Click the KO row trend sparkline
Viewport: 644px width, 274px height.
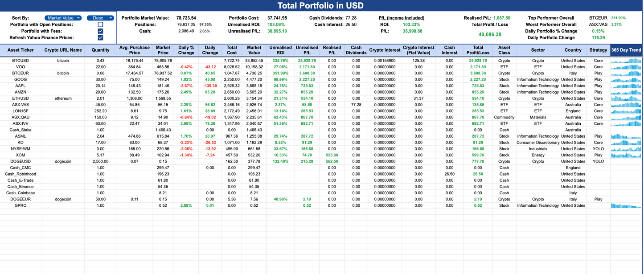click(x=627, y=143)
